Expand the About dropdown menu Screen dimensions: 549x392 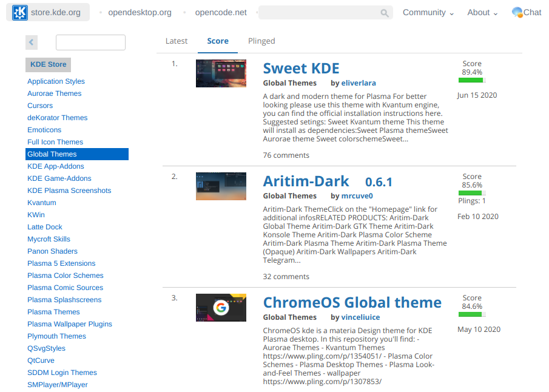pyautogui.click(x=482, y=13)
